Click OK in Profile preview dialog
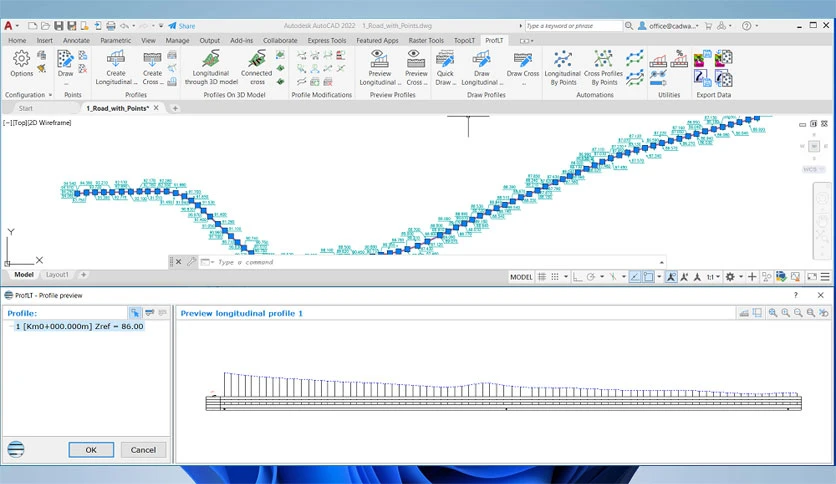This screenshot has height=484, width=836. click(x=91, y=450)
